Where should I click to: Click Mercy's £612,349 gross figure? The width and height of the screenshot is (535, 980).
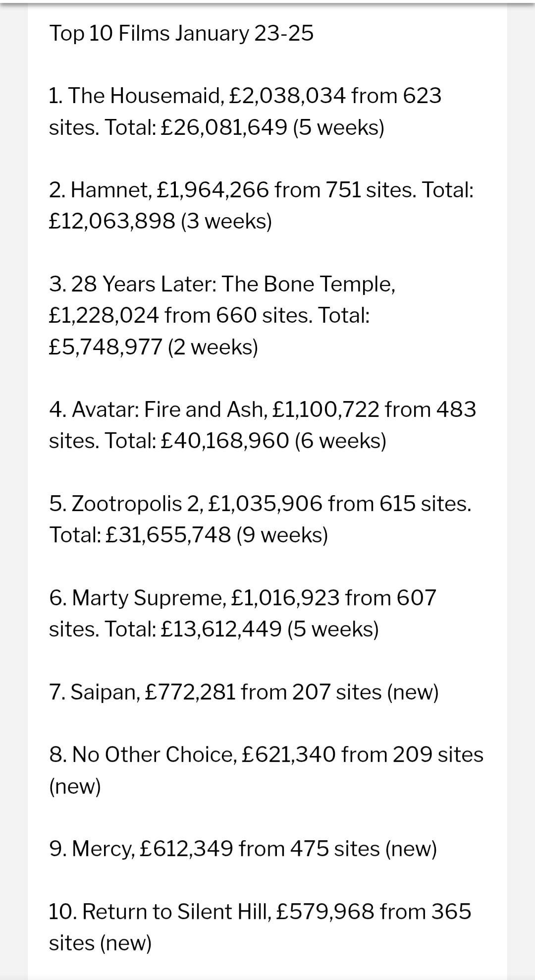(187, 849)
